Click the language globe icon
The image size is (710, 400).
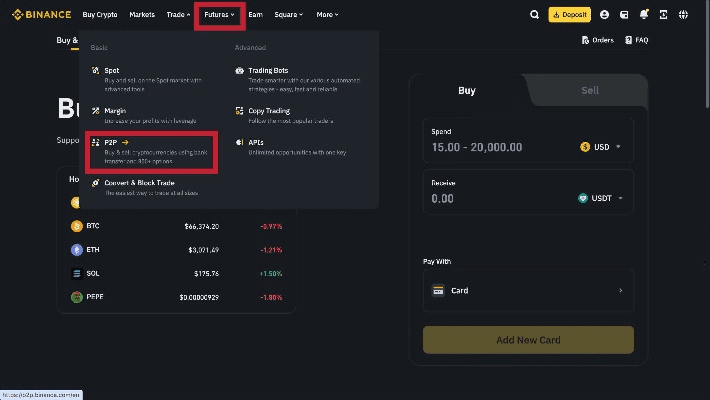684,15
